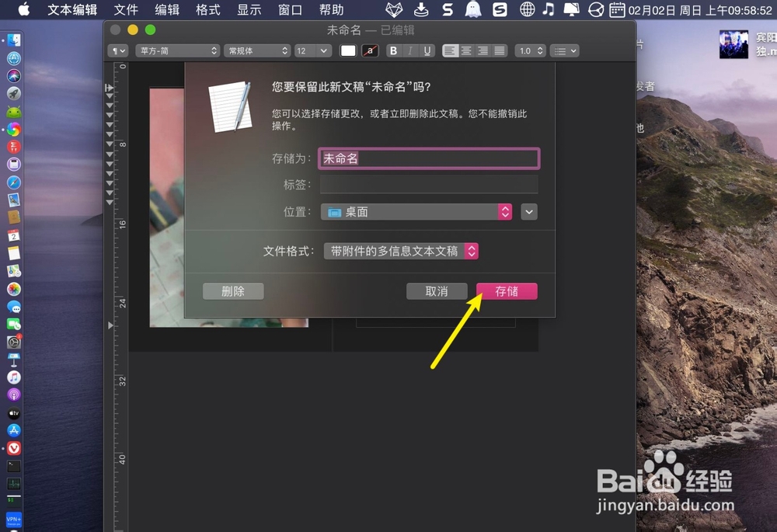Image resolution: width=777 pixels, height=532 pixels.
Task: Toggle bold formatting
Action: tap(393, 50)
